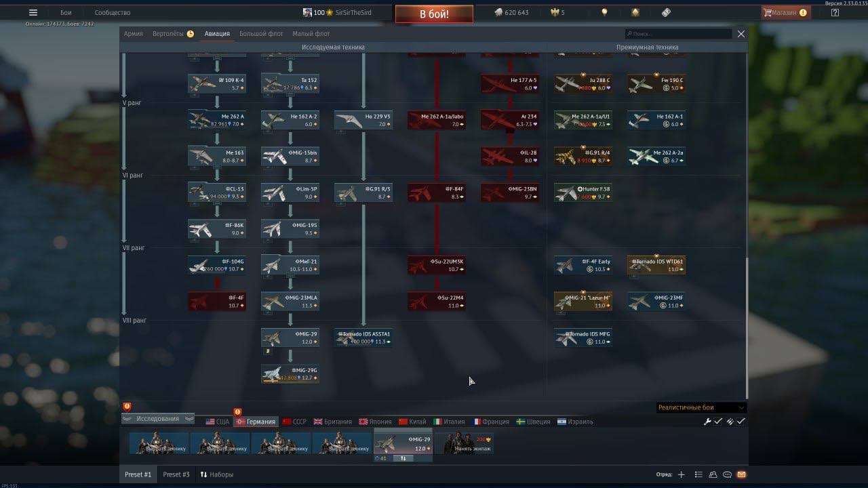Select the Авиация tab
This screenshot has height=488, width=868.
click(x=217, y=34)
